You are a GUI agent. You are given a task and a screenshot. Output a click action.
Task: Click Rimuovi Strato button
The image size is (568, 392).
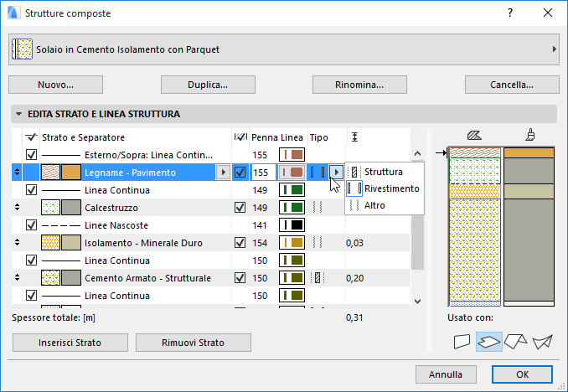pyautogui.click(x=194, y=343)
